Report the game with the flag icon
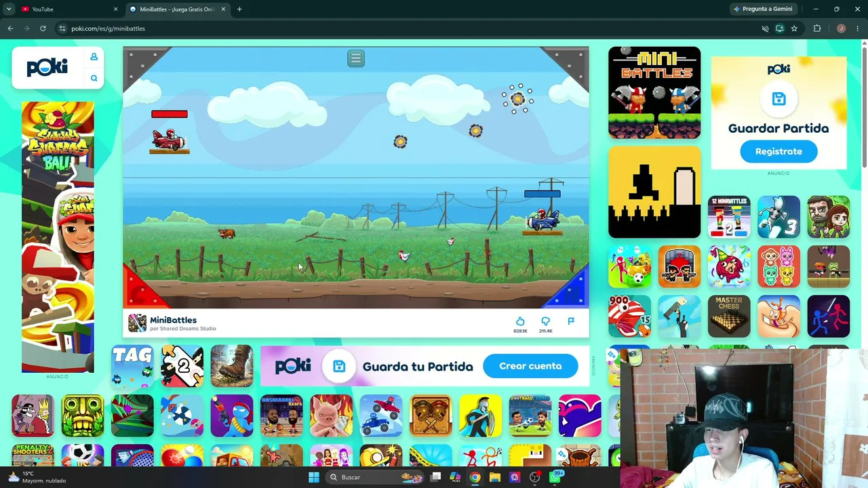The image size is (868, 488). pos(571,321)
